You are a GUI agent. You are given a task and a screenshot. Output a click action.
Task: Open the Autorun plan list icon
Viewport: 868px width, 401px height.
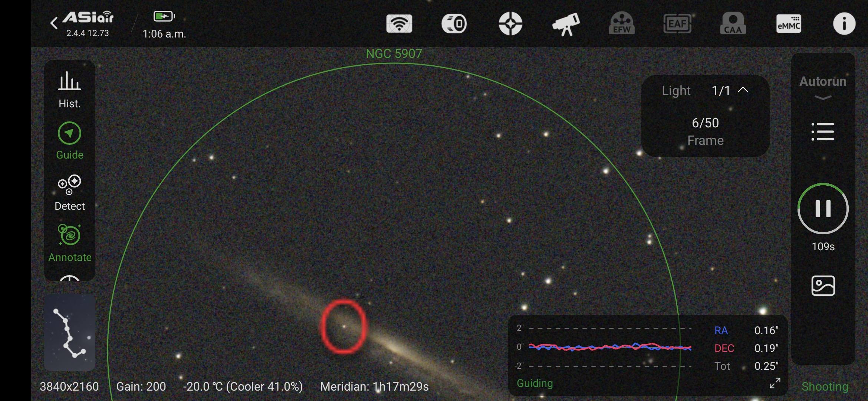pos(823,131)
